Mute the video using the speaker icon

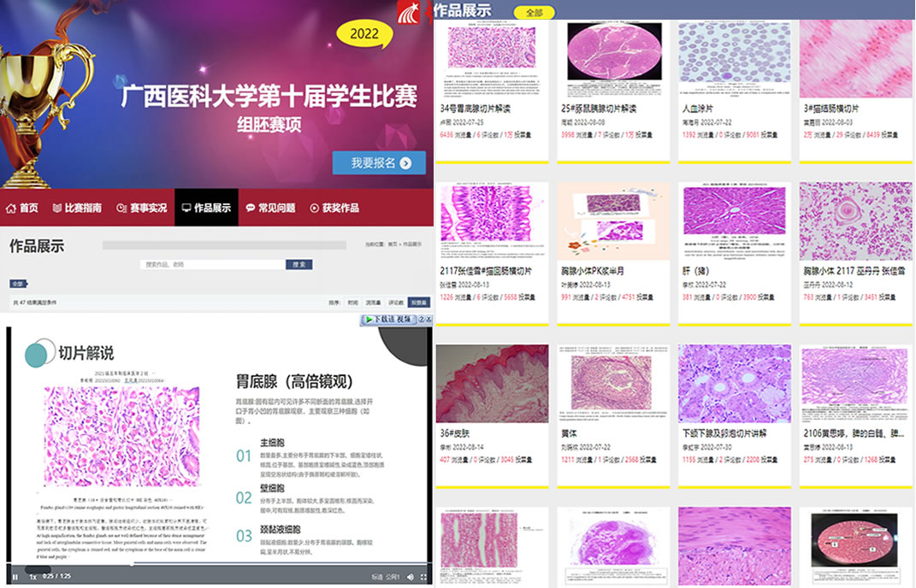coord(408,577)
